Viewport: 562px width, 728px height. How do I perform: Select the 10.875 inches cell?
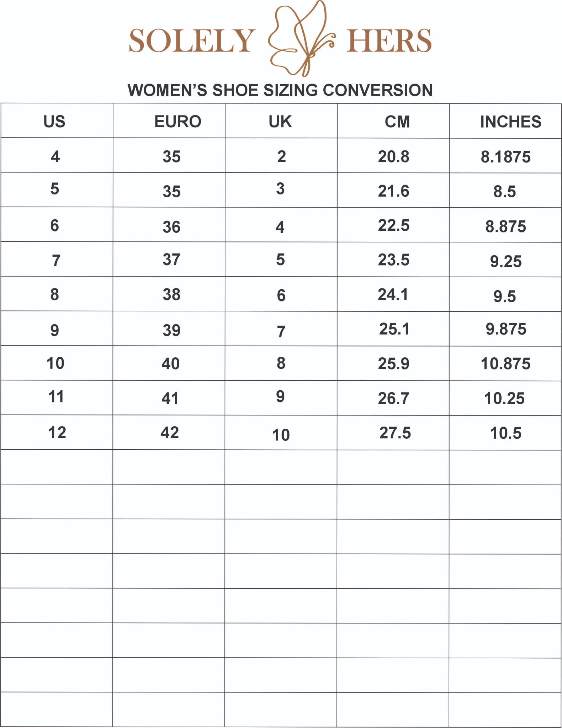point(505,364)
